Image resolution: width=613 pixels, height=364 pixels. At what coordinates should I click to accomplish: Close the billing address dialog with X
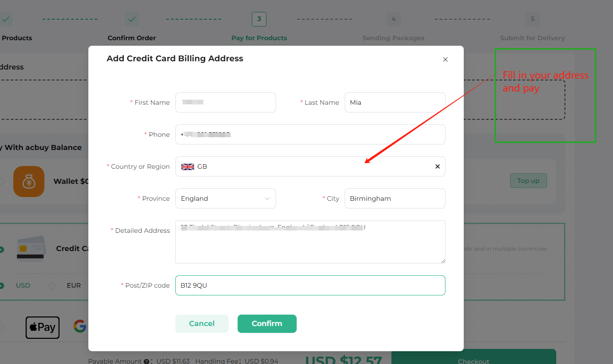click(x=445, y=59)
